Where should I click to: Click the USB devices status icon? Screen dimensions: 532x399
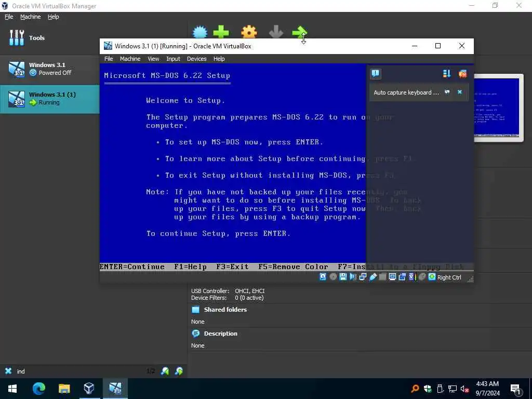pos(373,277)
